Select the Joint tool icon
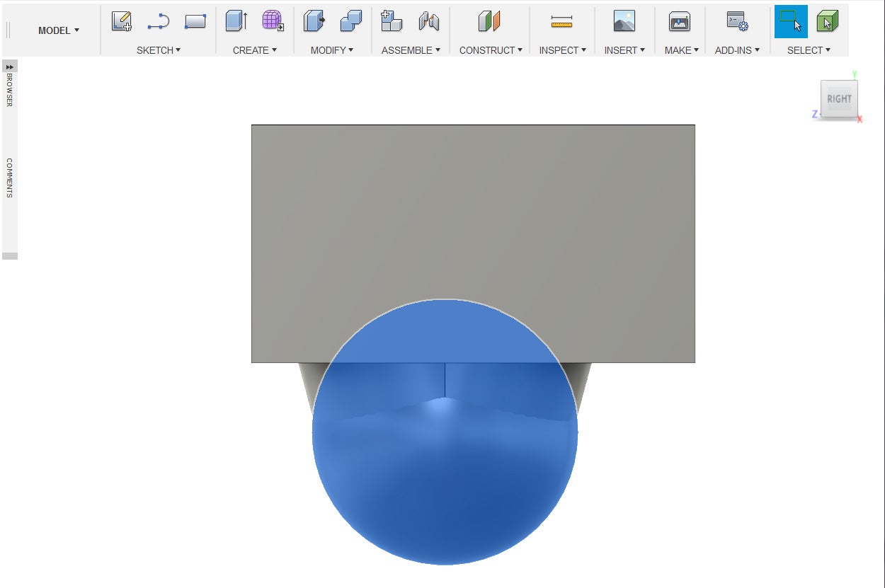885x588 pixels. pyautogui.click(x=428, y=22)
